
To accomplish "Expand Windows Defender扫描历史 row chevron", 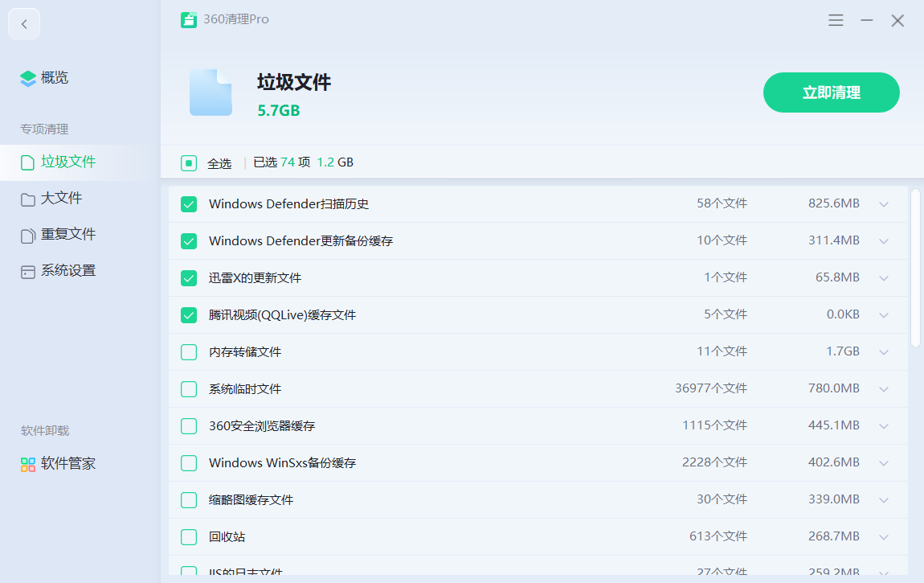I will (884, 204).
